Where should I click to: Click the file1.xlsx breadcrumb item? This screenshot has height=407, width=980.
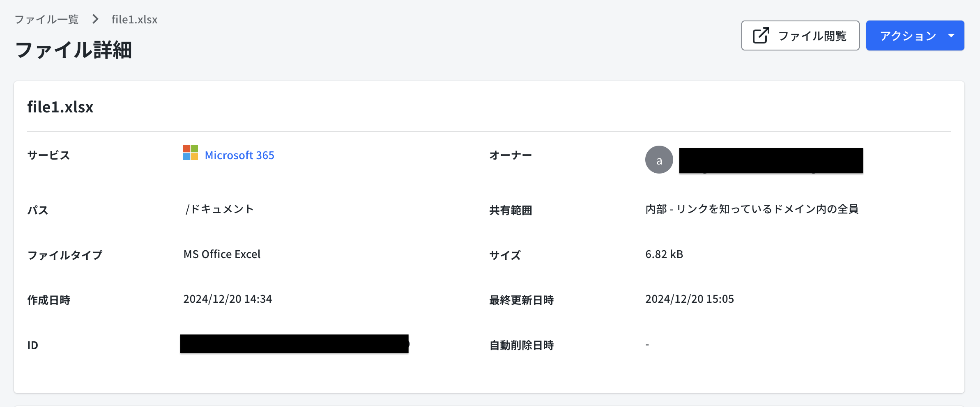click(x=134, y=19)
